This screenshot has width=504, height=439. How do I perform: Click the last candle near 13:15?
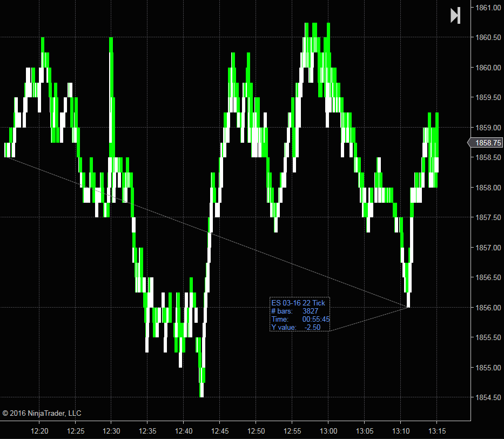pyautogui.click(x=437, y=150)
